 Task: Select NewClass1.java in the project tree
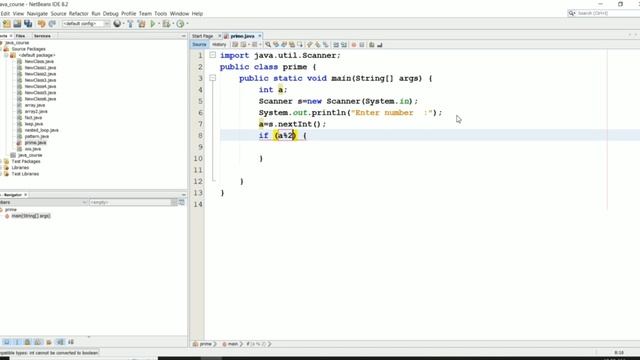point(40,68)
